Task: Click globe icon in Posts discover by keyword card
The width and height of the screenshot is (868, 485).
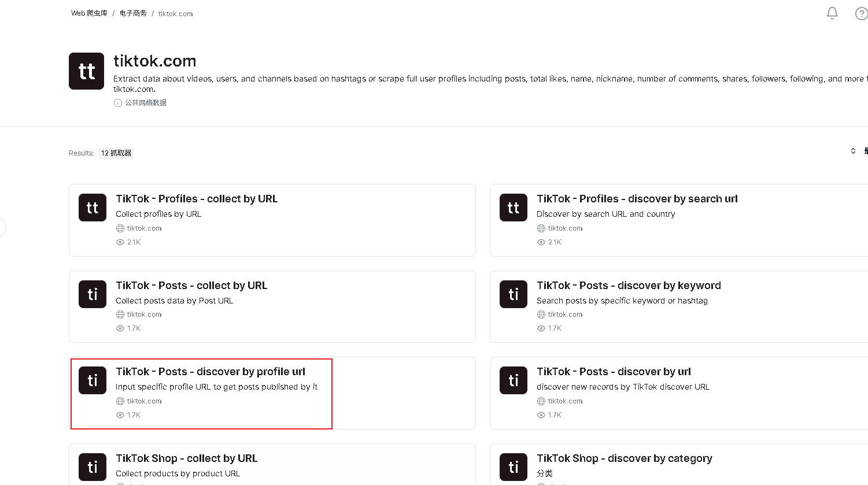Action: 541,314
